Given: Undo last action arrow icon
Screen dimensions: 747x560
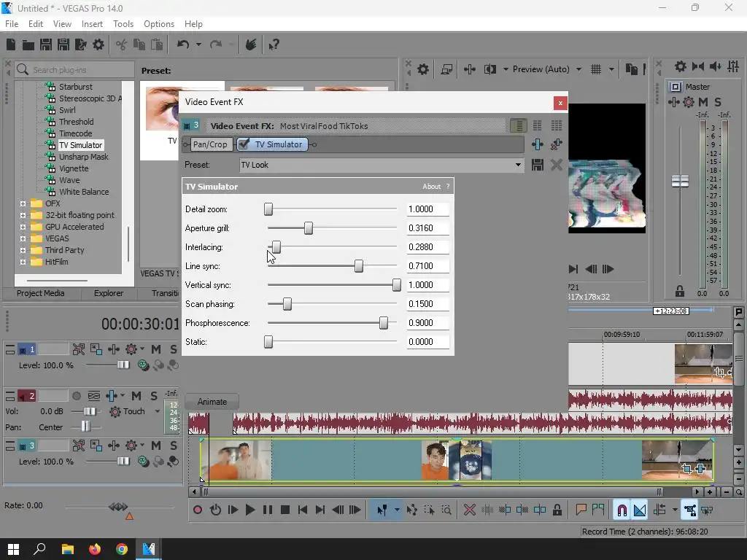Looking at the screenshot, I should click(x=183, y=44).
